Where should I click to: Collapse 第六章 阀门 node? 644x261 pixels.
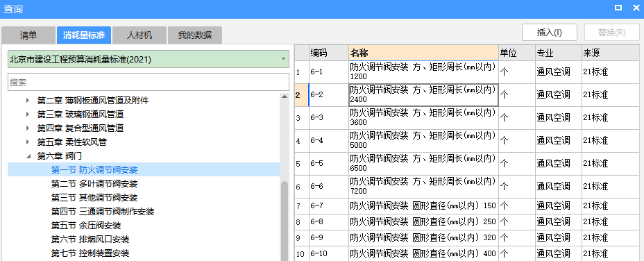click(x=28, y=156)
